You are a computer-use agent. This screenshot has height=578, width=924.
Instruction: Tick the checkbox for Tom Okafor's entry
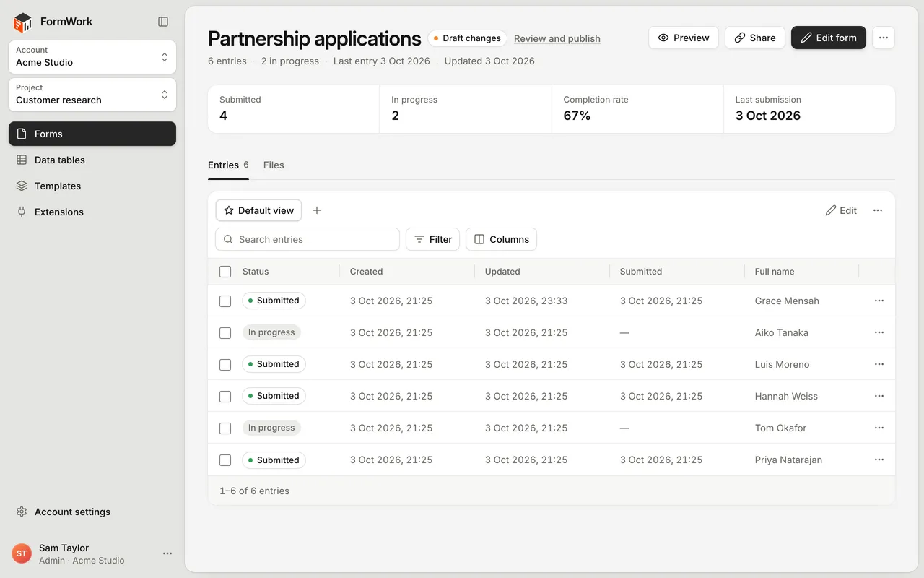[x=225, y=428]
